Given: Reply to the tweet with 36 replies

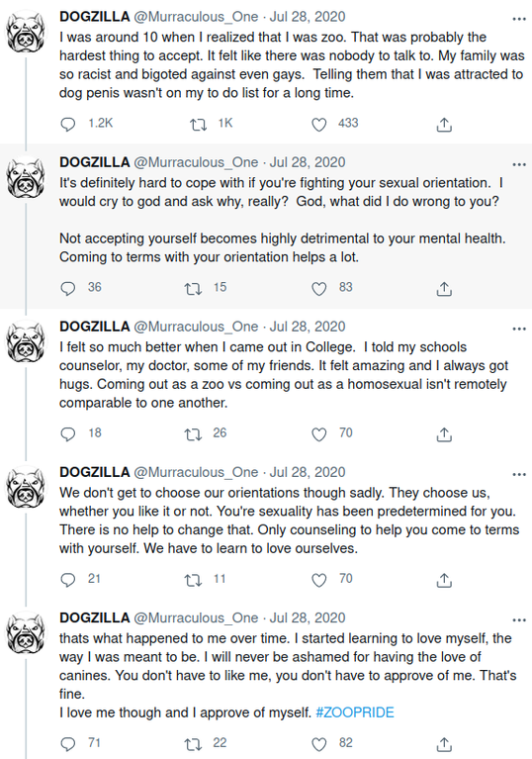Looking at the screenshot, I should (x=68, y=289).
